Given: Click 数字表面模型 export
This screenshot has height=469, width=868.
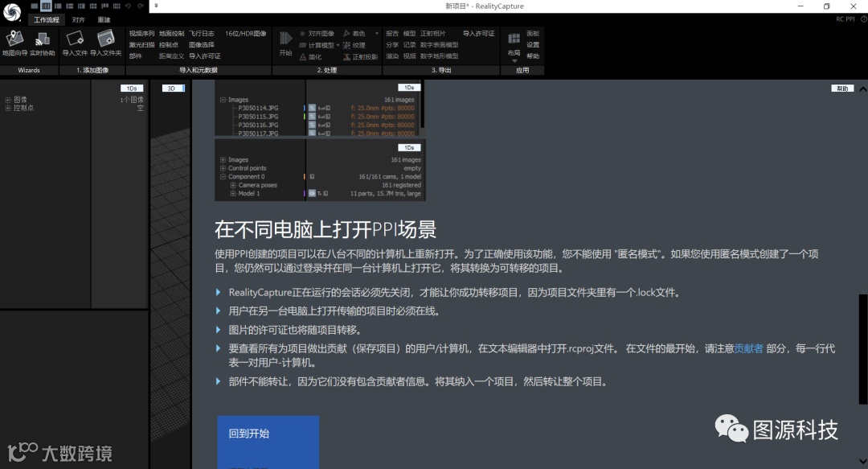Looking at the screenshot, I should pyautogui.click(x=440, y=45).
